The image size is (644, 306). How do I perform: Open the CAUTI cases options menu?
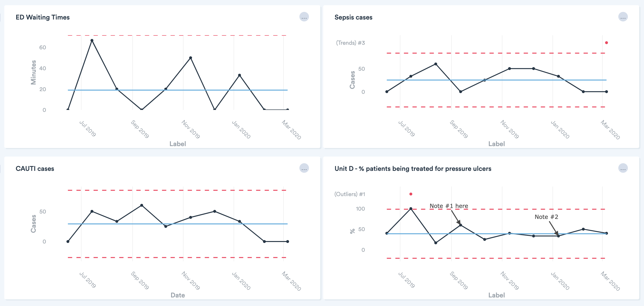click(304, 168)
